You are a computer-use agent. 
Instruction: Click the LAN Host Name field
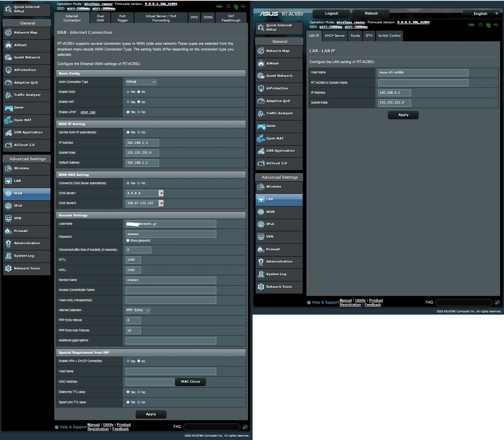423,73
